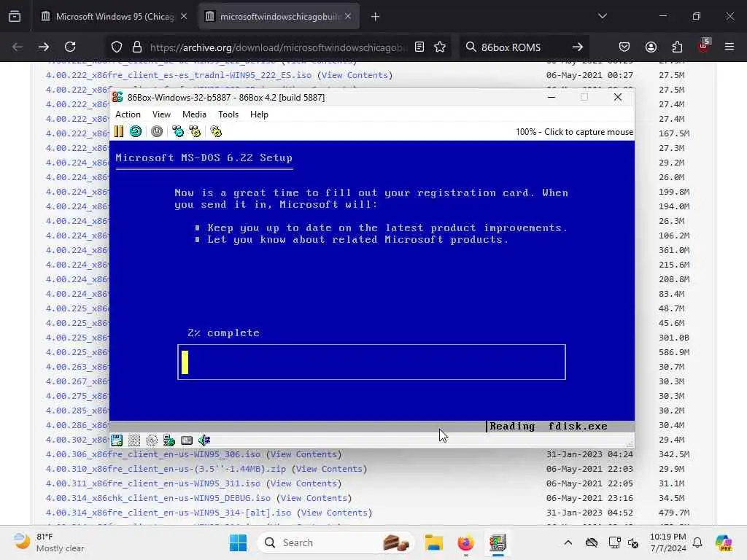This screenshot has width=747, height=560.
Task: Open the Firefox application menu
Action: pyautogui.click(x=729, y=47)
